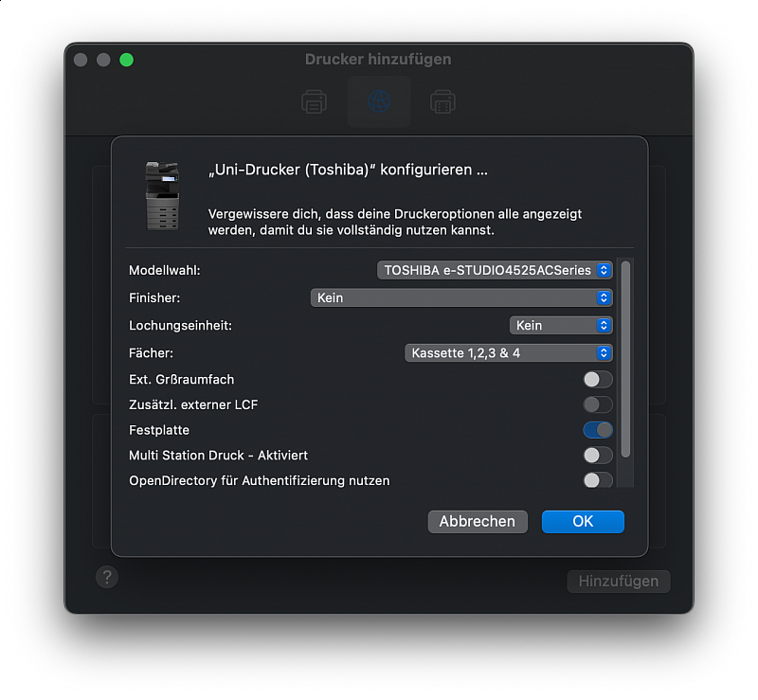Click the Modellwahl label text

click(164, 270)
